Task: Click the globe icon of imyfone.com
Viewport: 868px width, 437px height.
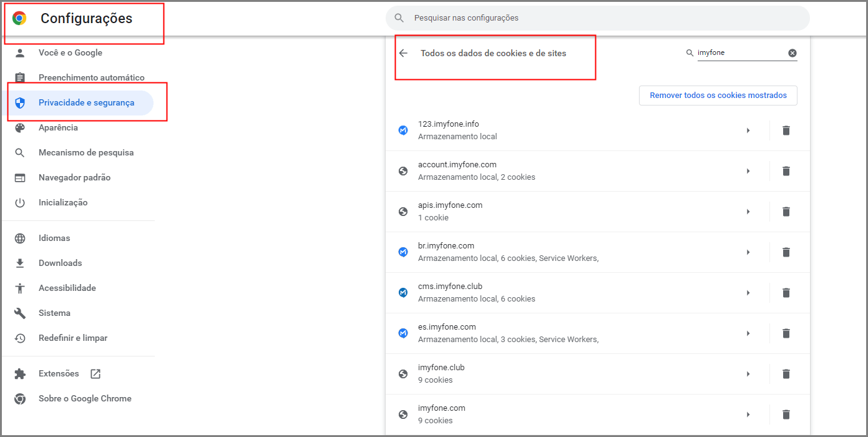Action: pos(403,415)
